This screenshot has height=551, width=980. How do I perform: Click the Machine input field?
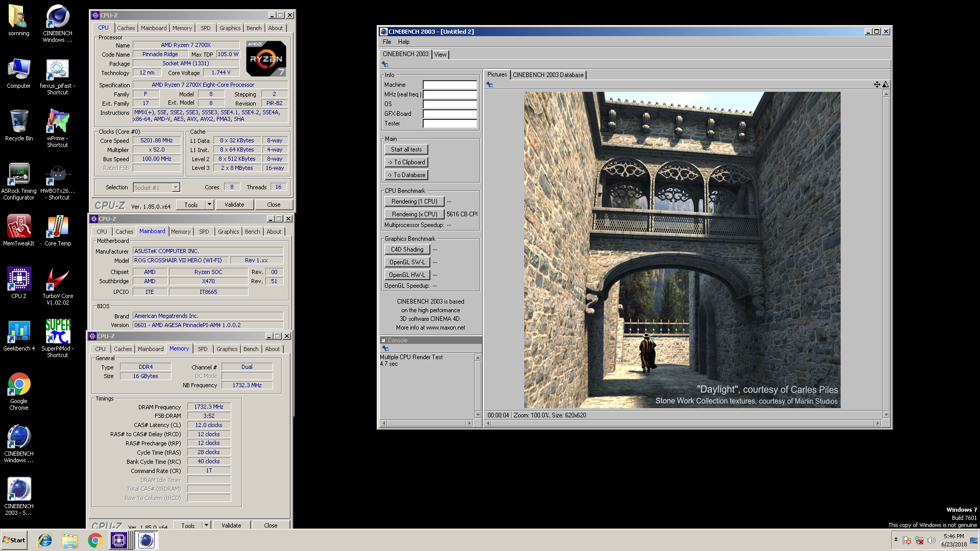click(x=450, y=85)
